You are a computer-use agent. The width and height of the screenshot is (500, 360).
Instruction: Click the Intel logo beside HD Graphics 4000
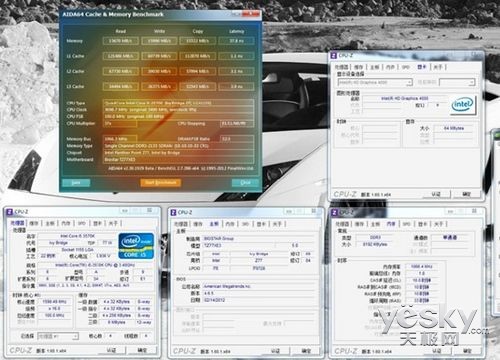pos(462,105)
